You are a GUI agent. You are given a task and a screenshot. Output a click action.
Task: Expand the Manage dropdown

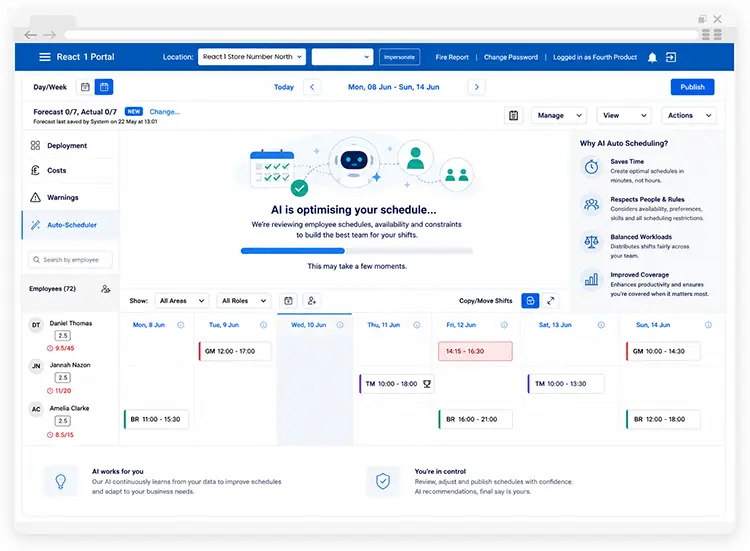559,115
